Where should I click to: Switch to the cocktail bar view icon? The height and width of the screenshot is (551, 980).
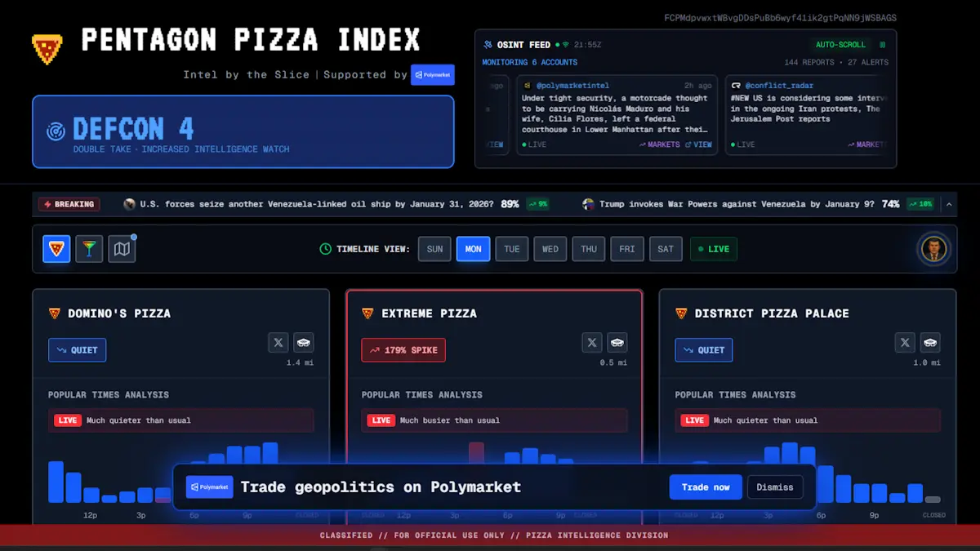click(x=89, y=249)
